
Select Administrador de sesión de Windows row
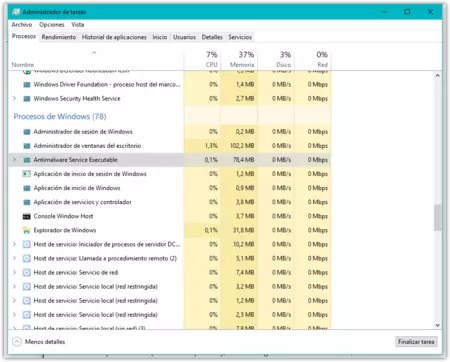point(170,132)
